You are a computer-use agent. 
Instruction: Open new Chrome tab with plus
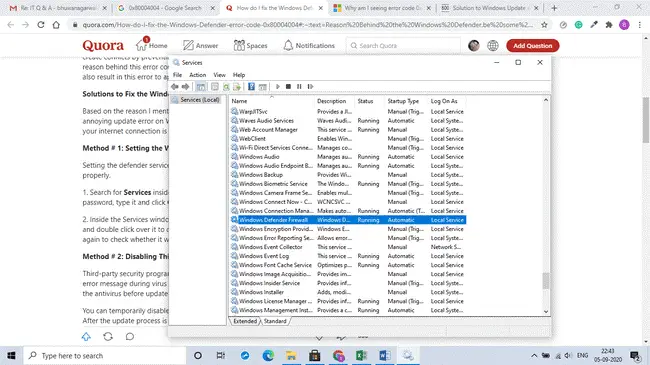point(554,8)
